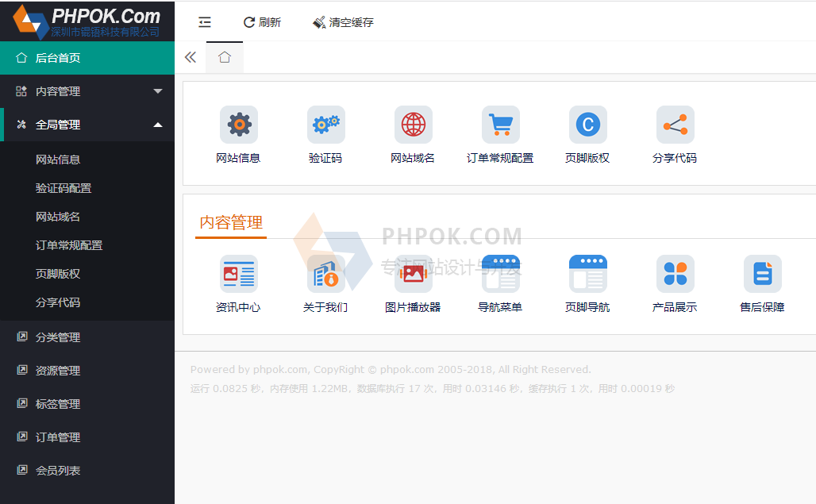Select the 订单常规配置 shopping cart icon
This screenshot has width=816, height=504.
coord(500,125)
